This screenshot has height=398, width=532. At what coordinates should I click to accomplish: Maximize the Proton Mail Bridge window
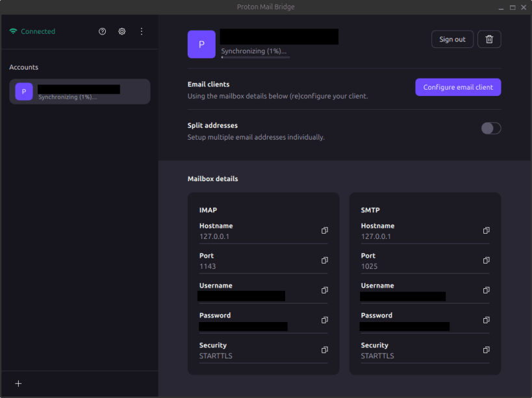point(513,7)
